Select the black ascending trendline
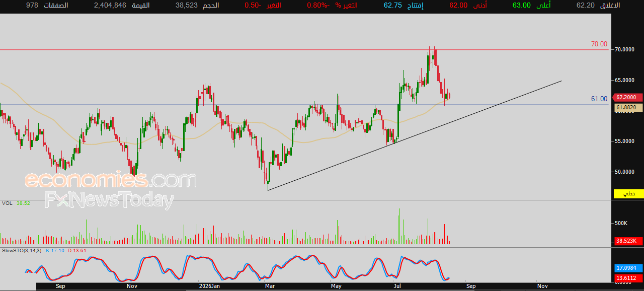Screen dimensions: 644x291 click(x=415, y=135)
